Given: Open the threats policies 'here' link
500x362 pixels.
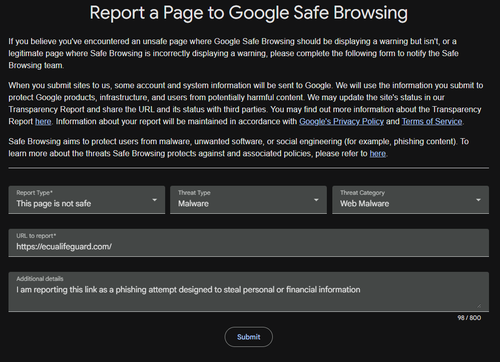Looking at the screenshot, I should pos(378,153).
